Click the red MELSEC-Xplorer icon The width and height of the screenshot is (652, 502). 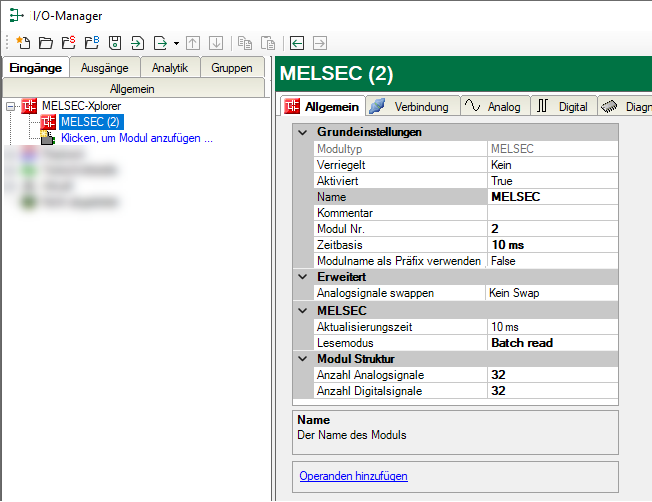pos(29,106)
